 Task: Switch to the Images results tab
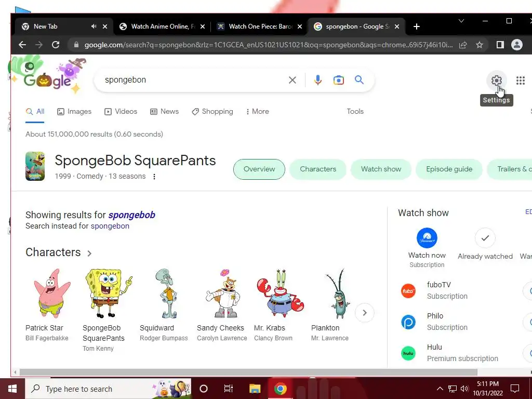[74, 111]
